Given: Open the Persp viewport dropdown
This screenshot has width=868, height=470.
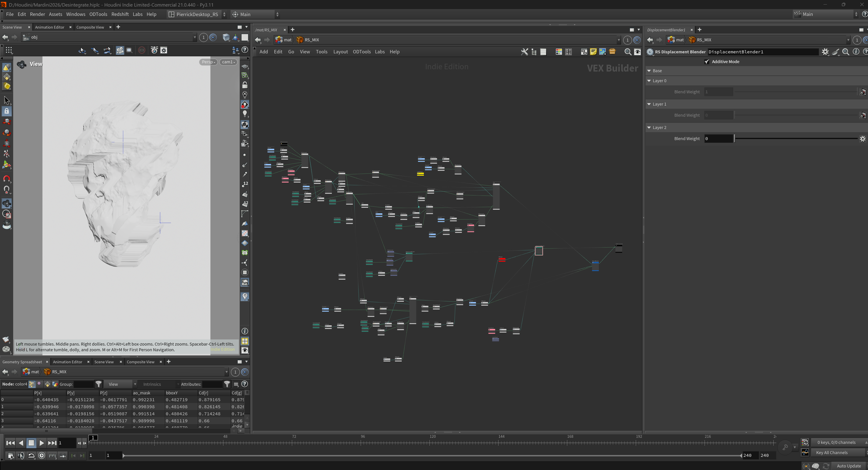Looking at the screenshot, I should coord(208,62).
